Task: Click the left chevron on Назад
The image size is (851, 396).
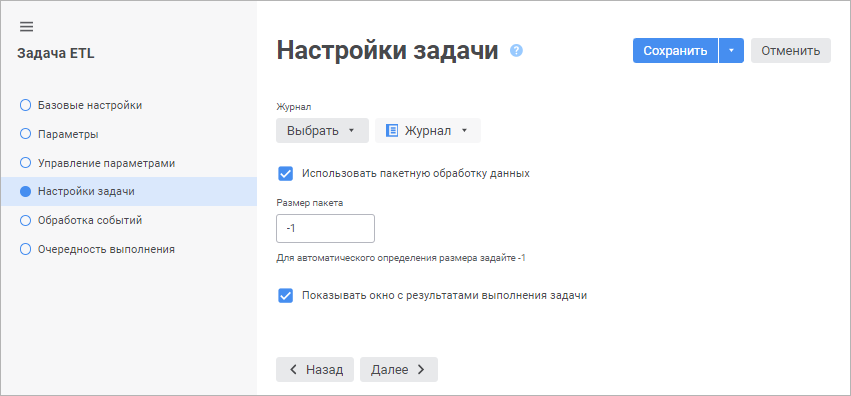Action: pos(293,369)
